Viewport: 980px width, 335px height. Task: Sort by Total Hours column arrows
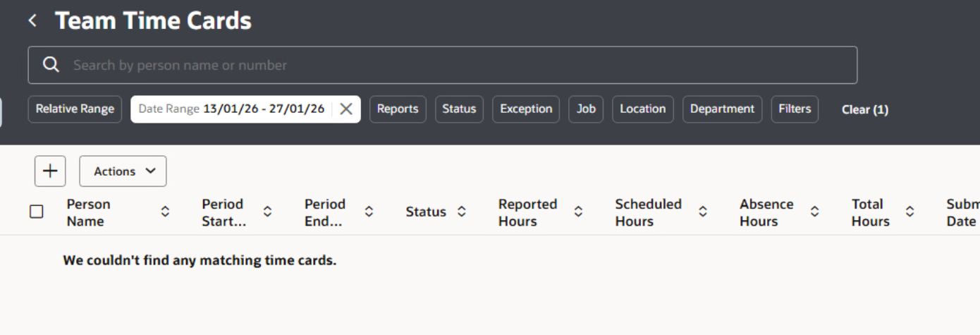(910, 212)
